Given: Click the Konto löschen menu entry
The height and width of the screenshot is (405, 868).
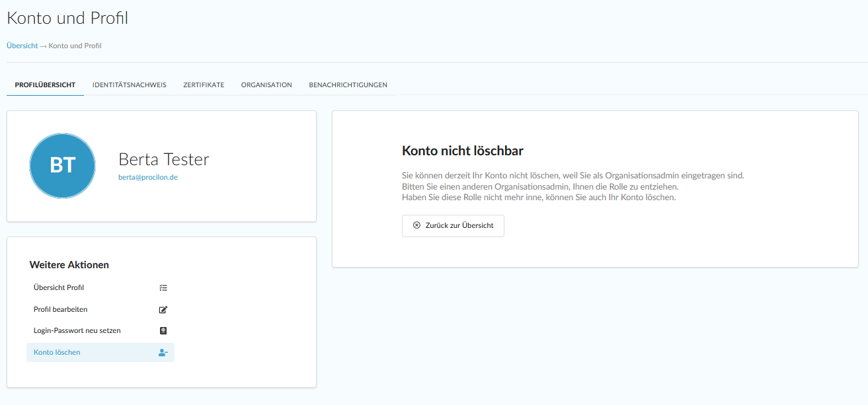Looking at the screenshot, I should click(57, 353).
